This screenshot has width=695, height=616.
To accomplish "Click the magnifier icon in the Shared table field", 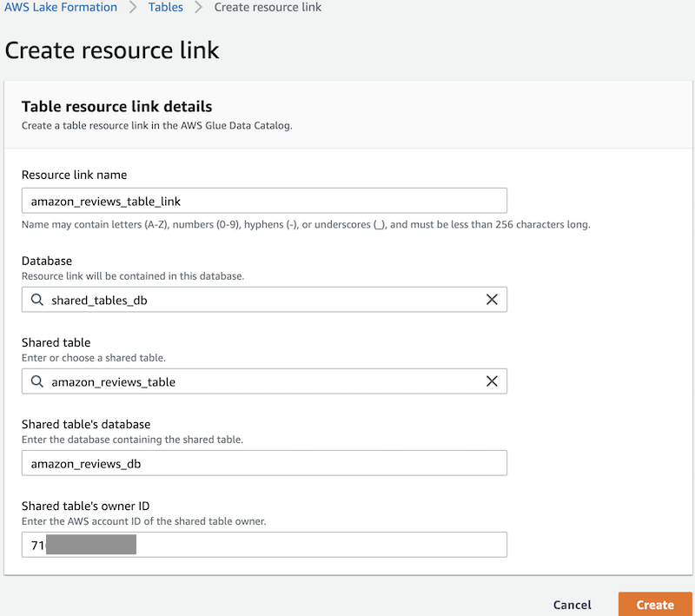I will [x=37, y=381].
